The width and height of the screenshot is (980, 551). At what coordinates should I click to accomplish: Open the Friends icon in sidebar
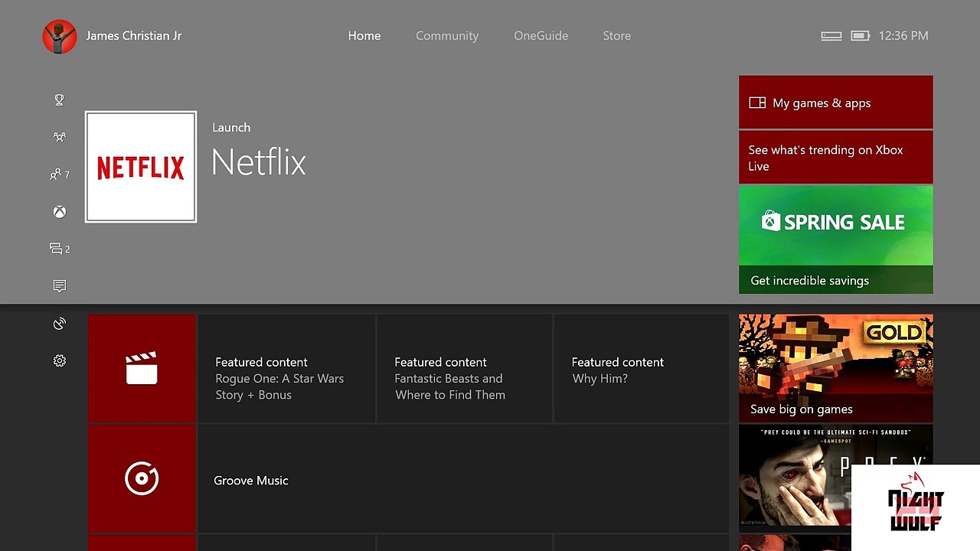pyautogui.click(x=59, y=137)
